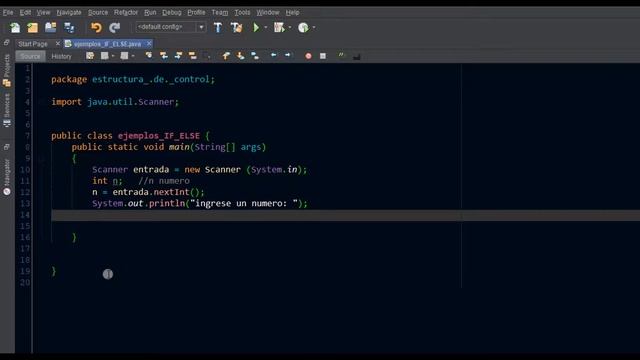The height and width of the screenshot is (360, 640).
Task: Open the Team menu
Action: tap(220, 12)
